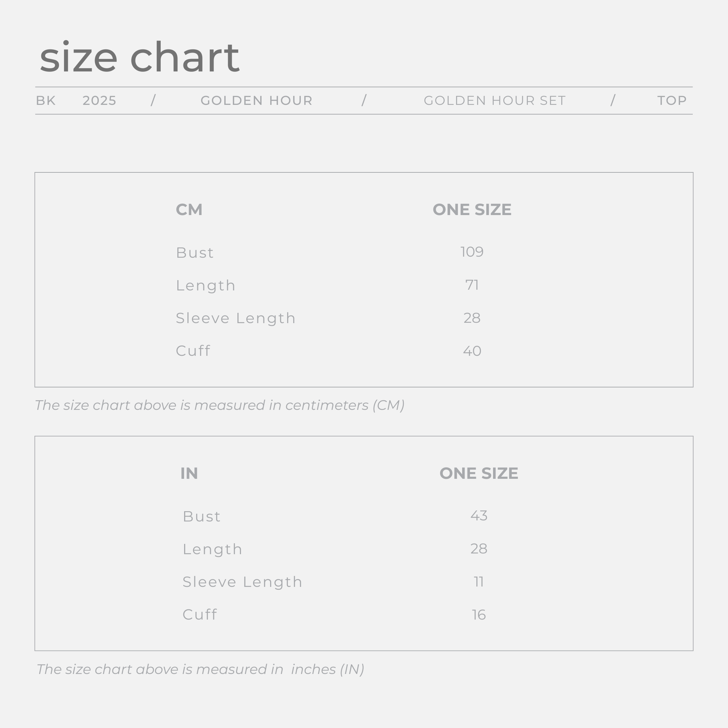Click the CM column header

tap(189, 209)
